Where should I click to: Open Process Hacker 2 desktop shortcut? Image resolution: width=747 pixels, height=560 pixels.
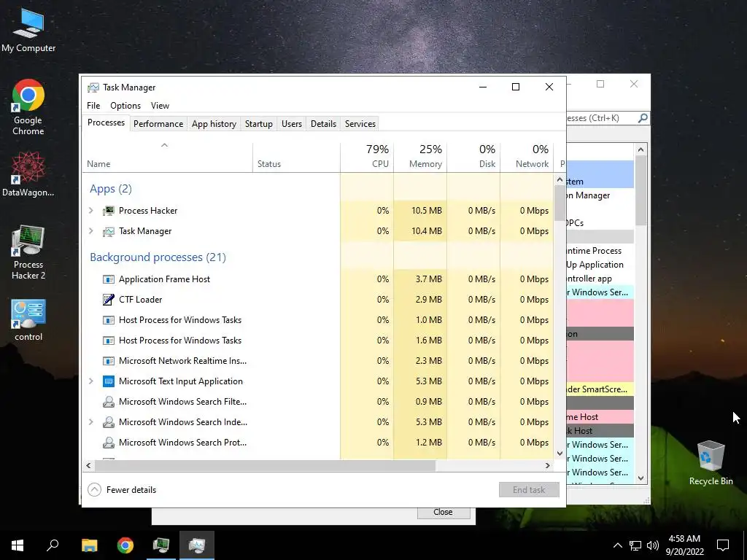click(x=28, y=252)
